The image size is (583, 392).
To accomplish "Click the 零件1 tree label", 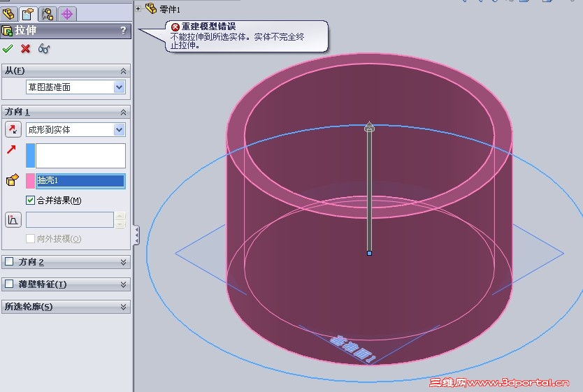I will point(170,9).
